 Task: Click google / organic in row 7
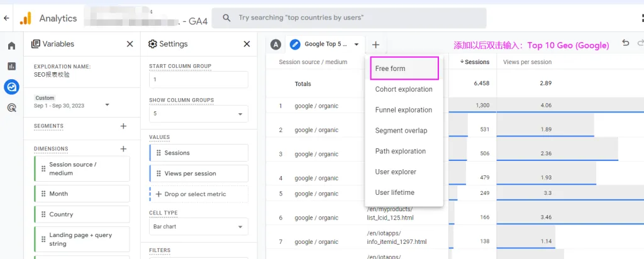pyautogui.click(x=316, y=242)
